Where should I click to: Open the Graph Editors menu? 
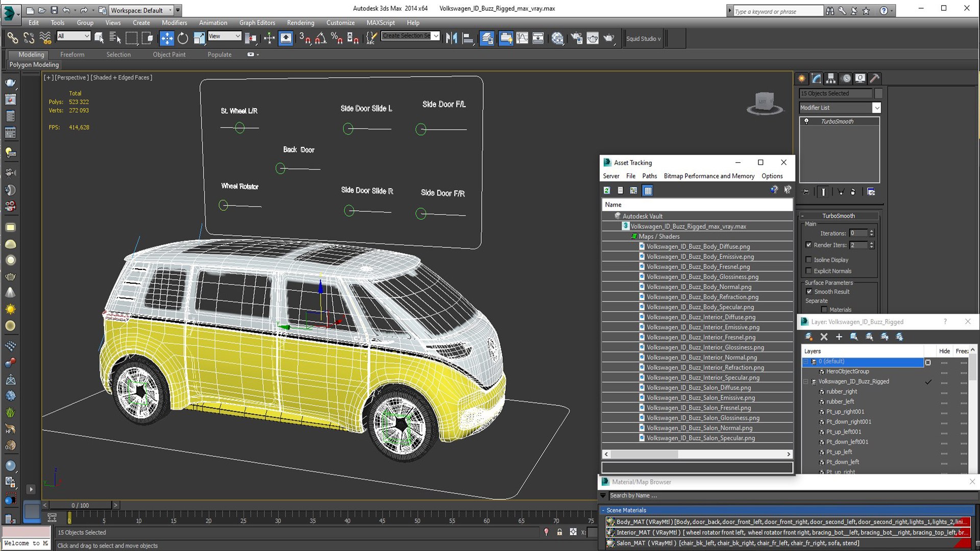pos(257,22)
